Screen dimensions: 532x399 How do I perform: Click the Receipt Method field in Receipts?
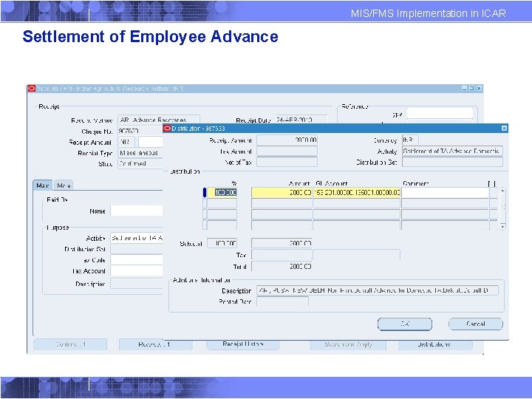pyautogui.click(x=159, y=120)
